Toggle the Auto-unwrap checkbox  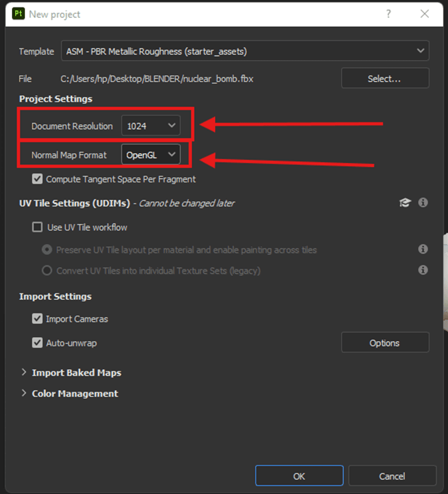pos(38,343)
